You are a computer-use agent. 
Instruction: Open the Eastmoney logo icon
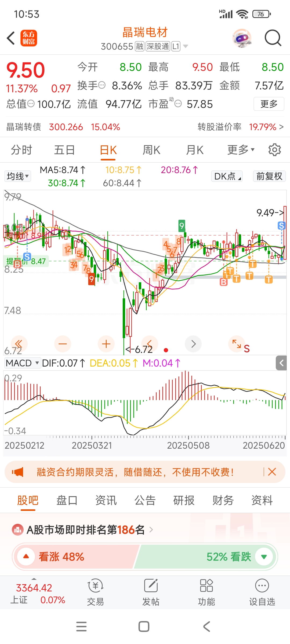pos(29,38)
